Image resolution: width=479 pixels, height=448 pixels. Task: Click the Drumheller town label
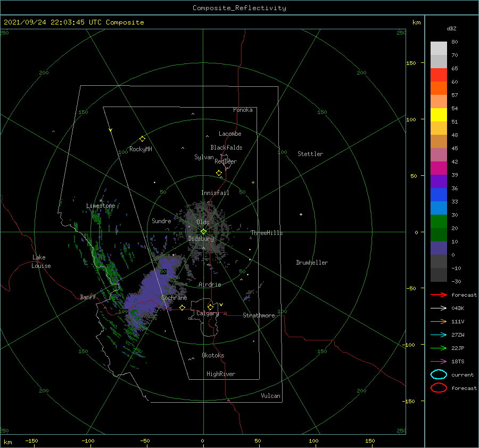point(312,263)
